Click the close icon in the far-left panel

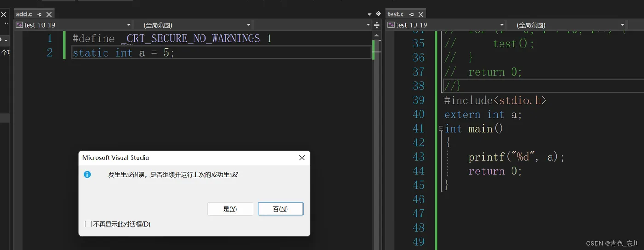pyautogui.click(x=4, y=15)
